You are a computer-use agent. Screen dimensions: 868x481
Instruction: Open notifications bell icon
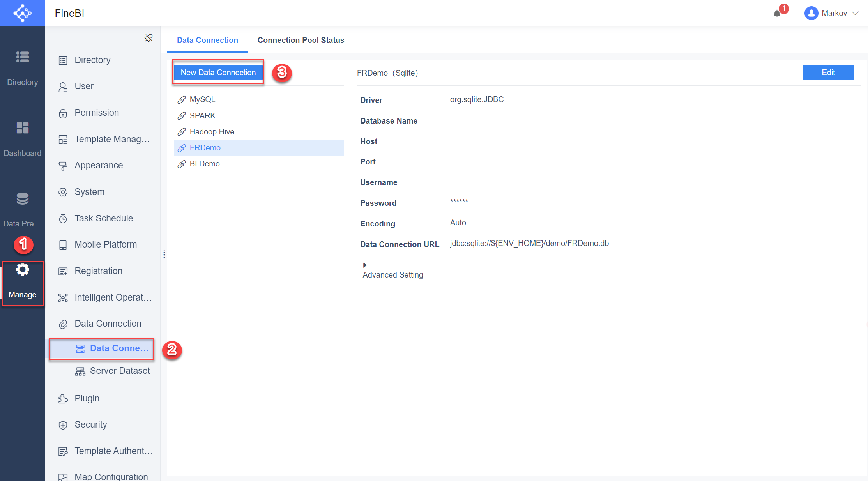pos(777,13)
